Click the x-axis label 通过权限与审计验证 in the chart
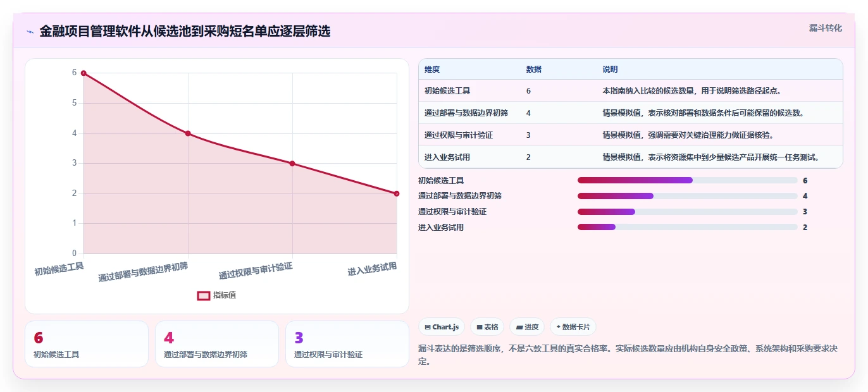Viewport: 868px width, 392px height. [256, 271]
